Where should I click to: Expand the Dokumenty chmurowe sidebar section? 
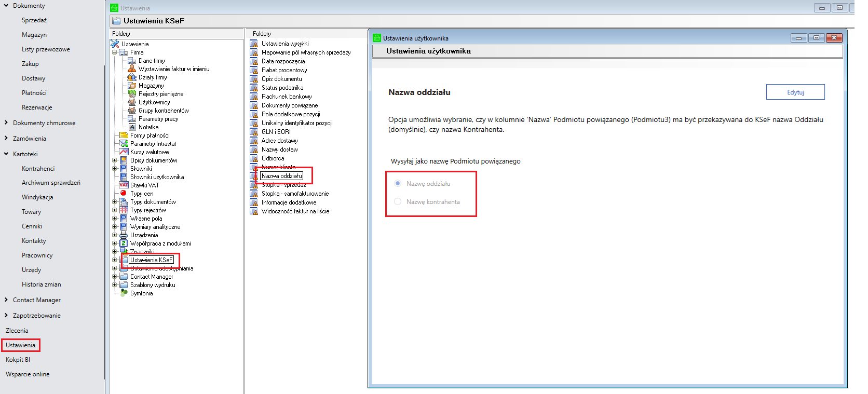(6, 123)
